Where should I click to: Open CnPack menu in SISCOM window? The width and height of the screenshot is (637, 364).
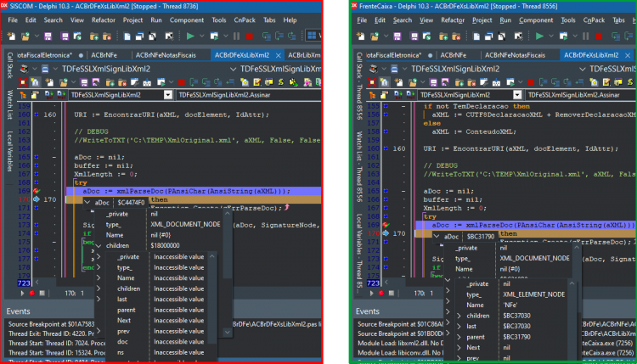[245, 20]
